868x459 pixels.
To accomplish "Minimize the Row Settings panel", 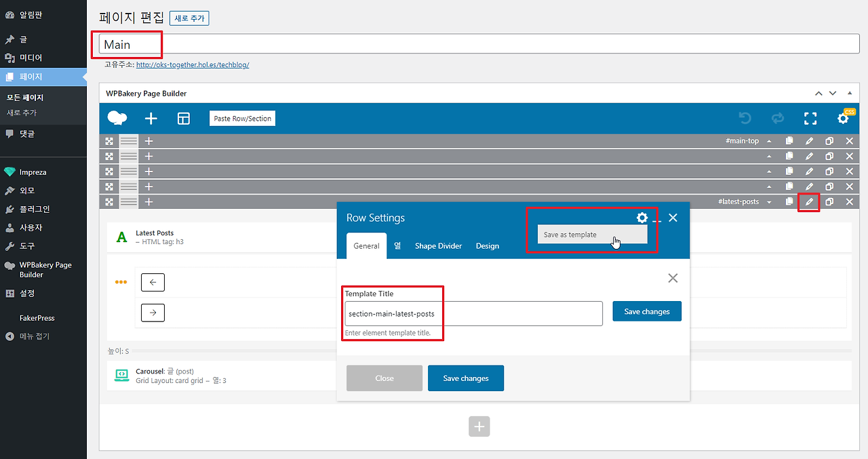I will [x=656, y=220].
